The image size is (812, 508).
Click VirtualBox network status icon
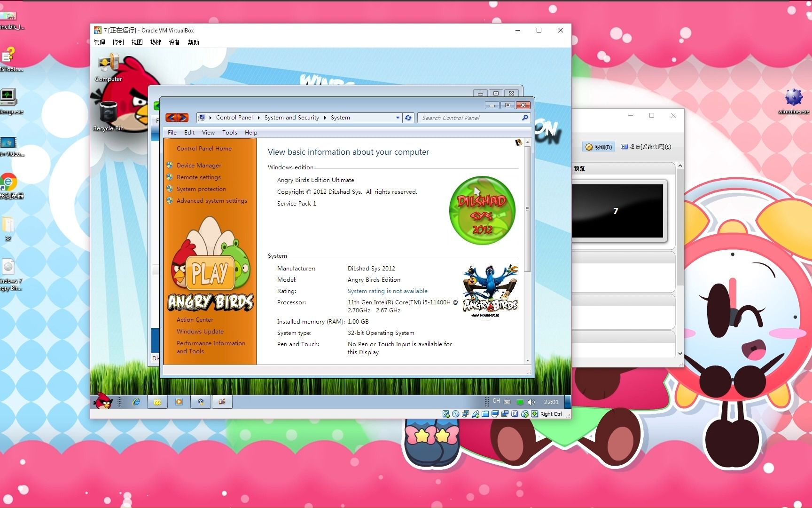[465, 414]
